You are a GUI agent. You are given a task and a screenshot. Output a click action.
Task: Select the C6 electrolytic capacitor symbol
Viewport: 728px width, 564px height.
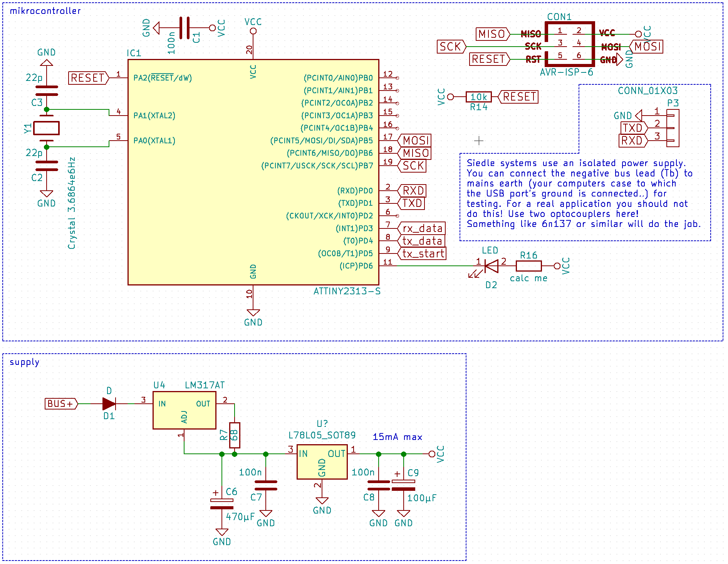click(x=222, y=504)
